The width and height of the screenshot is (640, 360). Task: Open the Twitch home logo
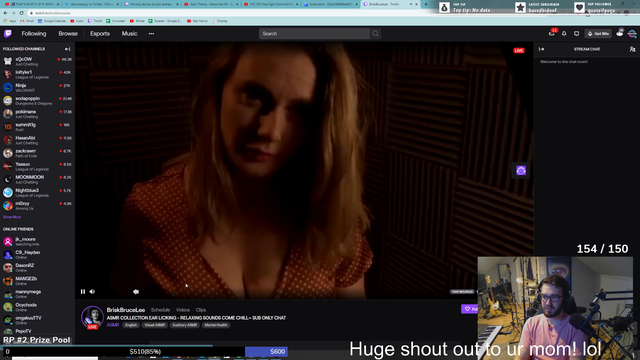[8, 33]
